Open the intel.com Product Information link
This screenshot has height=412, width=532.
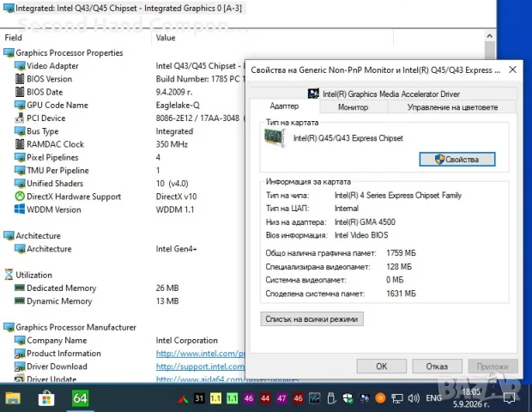click(x=200, y=354)
